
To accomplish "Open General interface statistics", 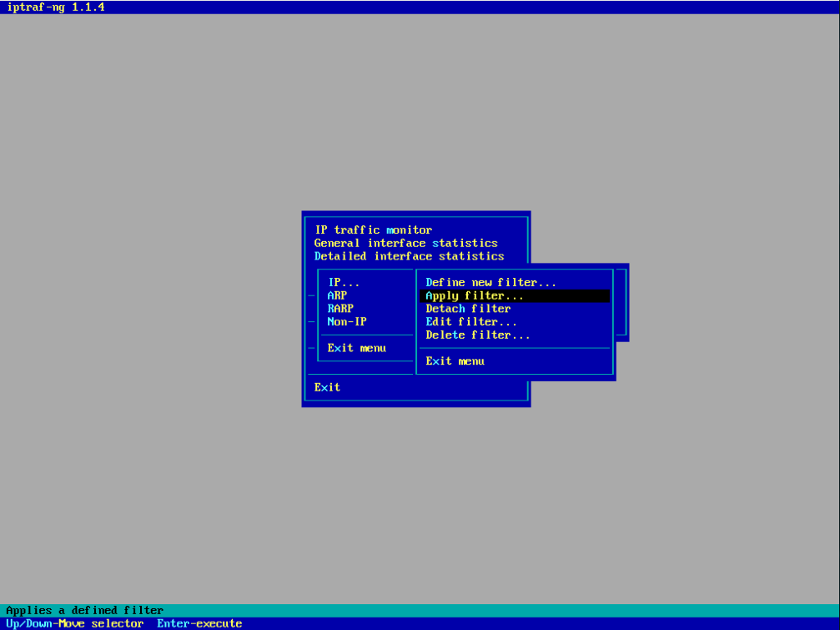I will point(405,244).
